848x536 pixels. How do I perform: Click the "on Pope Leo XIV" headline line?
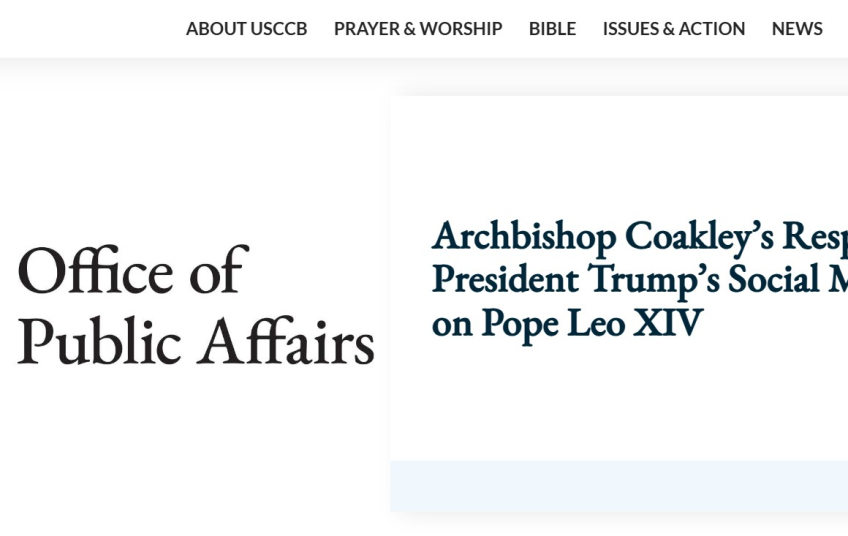pyautogui.click(x=567, y=323)
